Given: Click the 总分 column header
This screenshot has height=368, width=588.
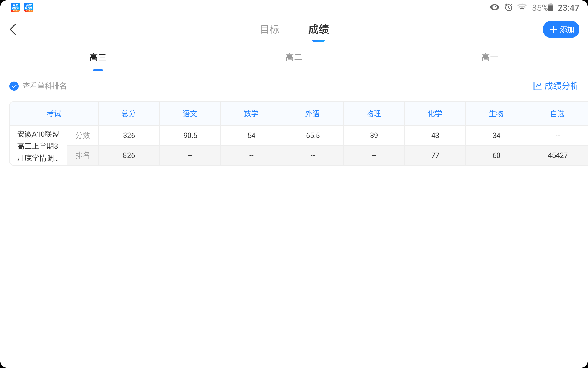Looking at the screenshot, I should point(129,114).
